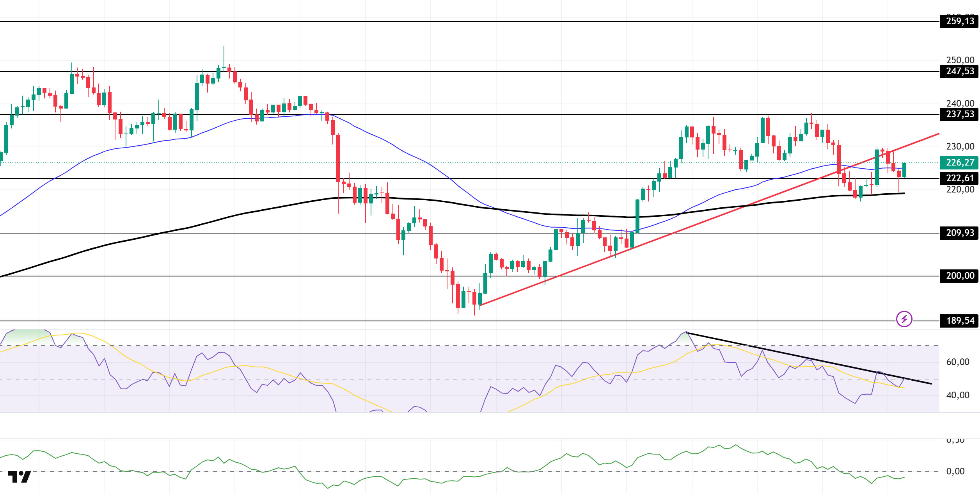Click the green 226,27 current price label

(x=959, y=162)
